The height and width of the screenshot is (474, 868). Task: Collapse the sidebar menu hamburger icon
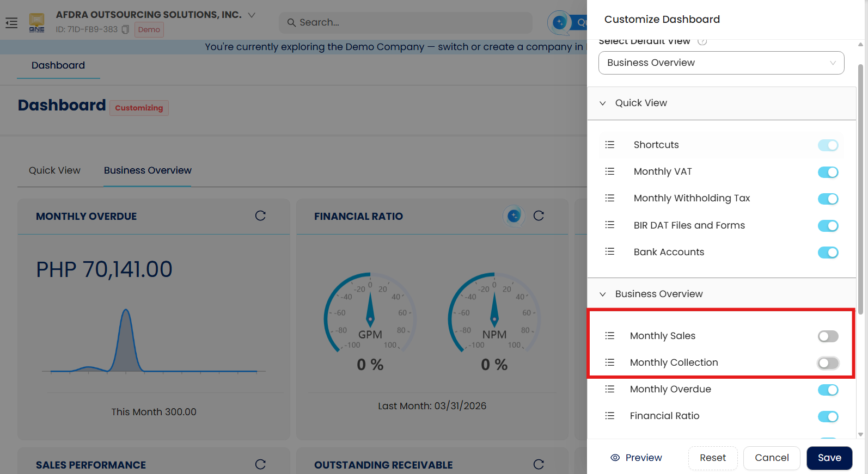[x=11, y=23]
